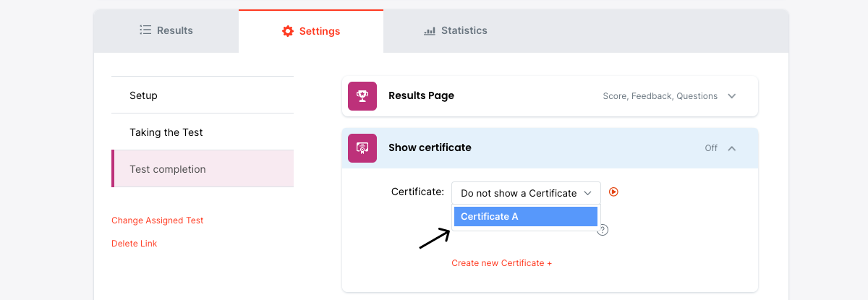Collapse the Show certificate section chevron
This screenshot has width=868, height=300.
coord(732,148)
